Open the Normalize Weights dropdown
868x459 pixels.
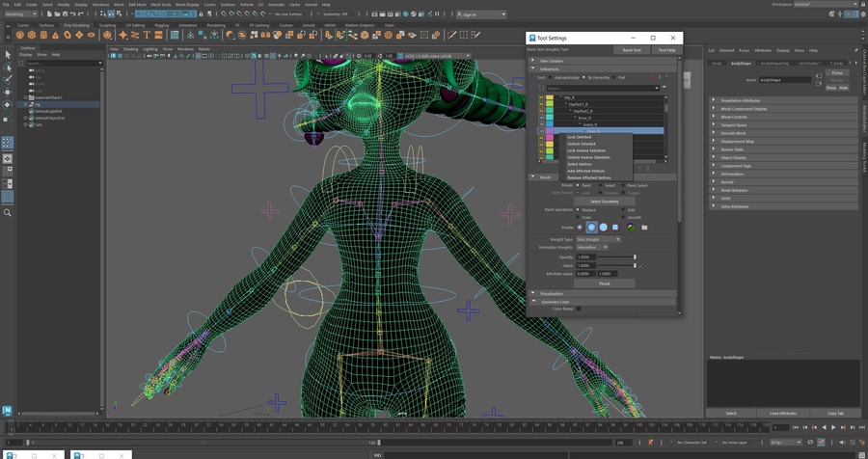click(591, 247)
